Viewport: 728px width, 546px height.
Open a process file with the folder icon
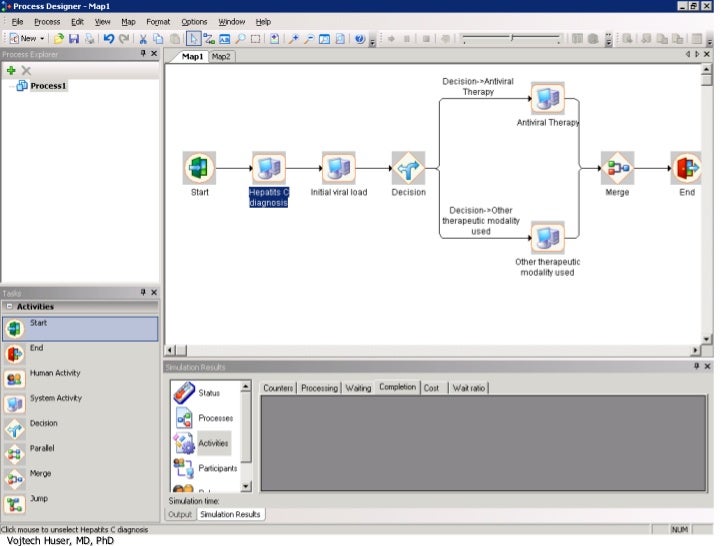[58, 39]
